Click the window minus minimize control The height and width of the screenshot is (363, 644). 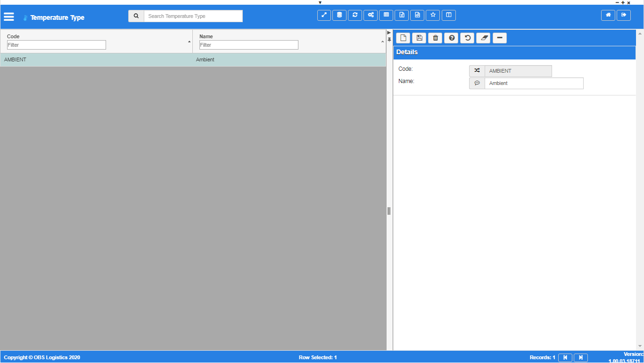coord(618,2)
